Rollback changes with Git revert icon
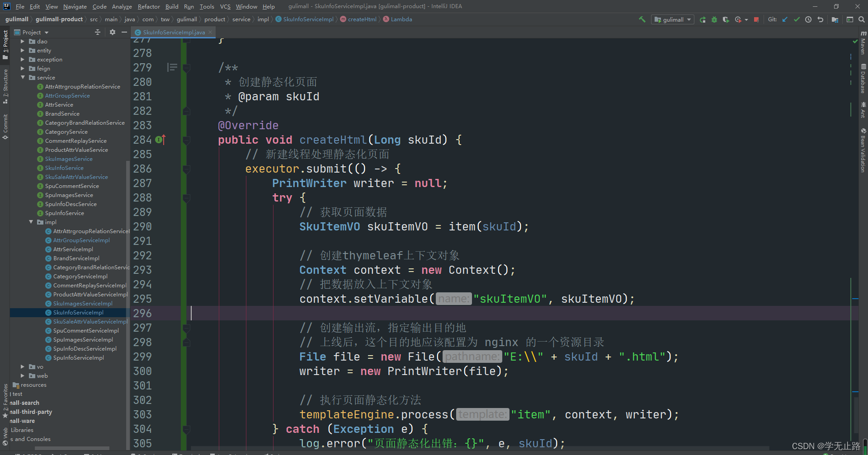 pyautogui.click(x=820, y=19)
